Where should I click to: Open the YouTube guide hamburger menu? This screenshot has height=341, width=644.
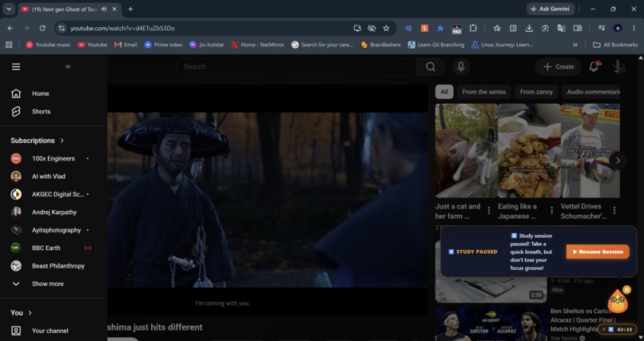[x=16, y=66]
